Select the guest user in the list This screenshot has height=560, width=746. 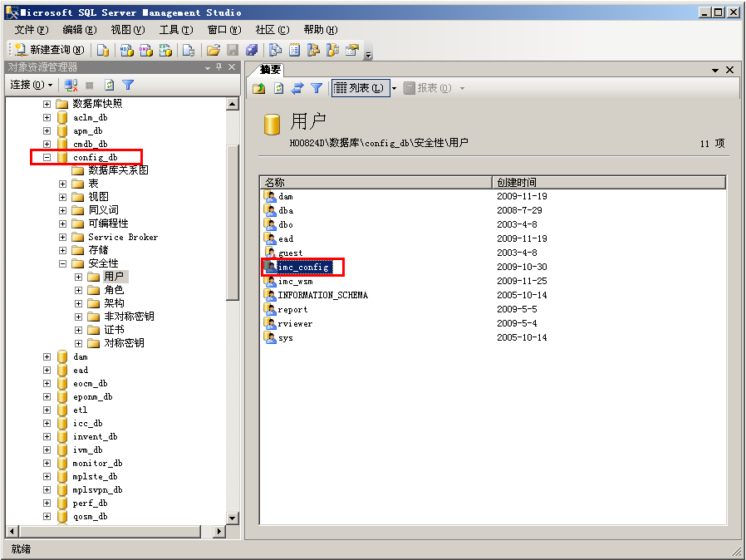point(290,253)
